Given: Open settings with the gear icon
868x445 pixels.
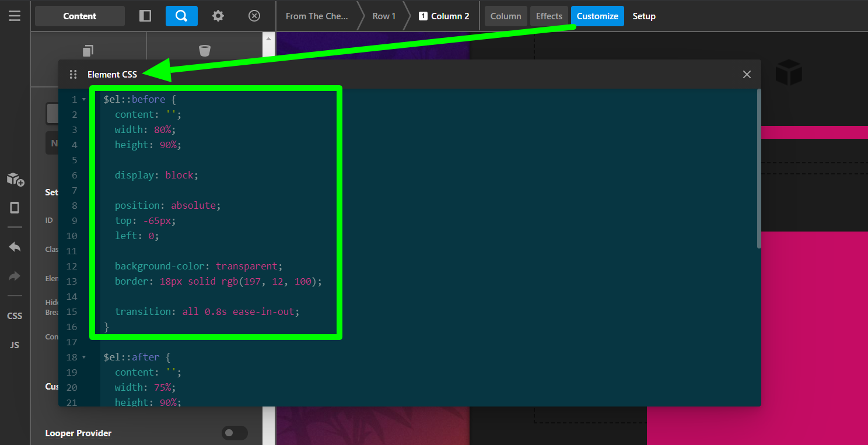Looking at the screenshot, I should click(218, 16).
